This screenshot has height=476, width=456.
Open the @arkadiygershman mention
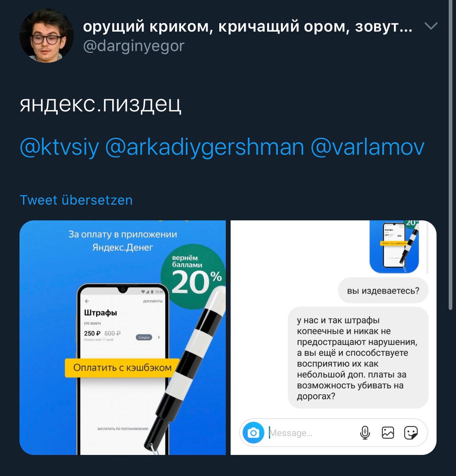click(x=205, y=147)
